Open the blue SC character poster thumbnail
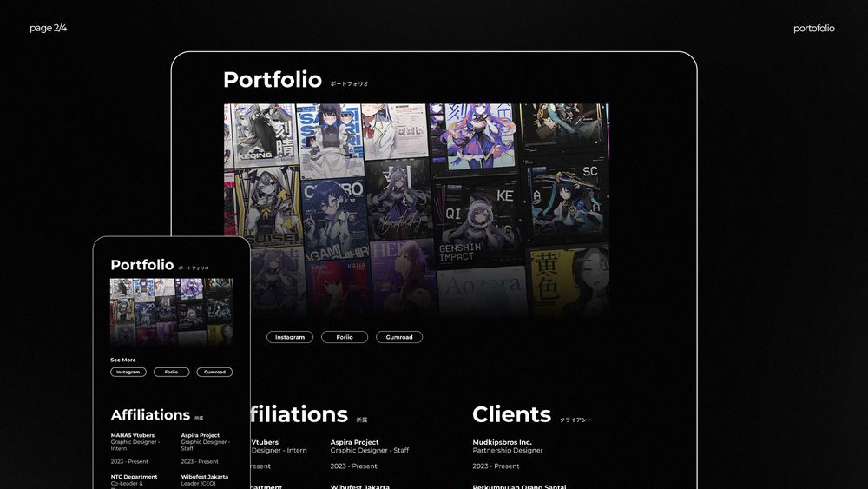868x489 pixels. pyautogui.click(x=567, y=200)
